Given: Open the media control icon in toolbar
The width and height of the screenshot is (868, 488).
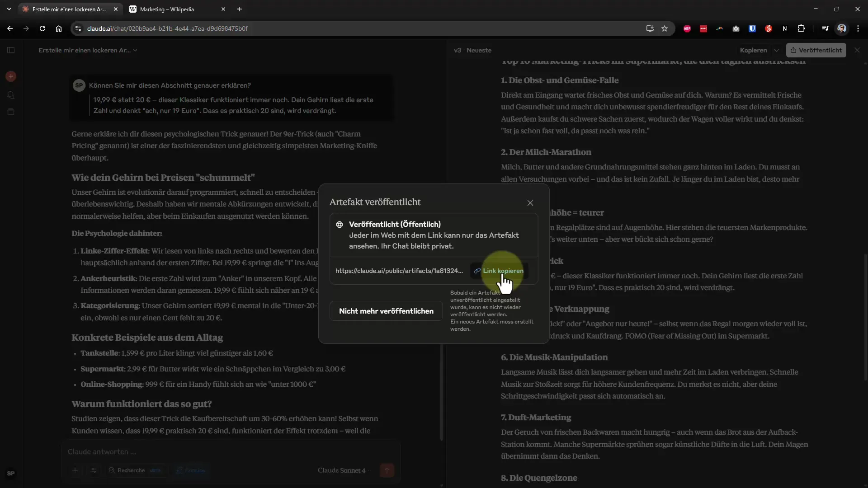Looking at the screenshot, I should tap(826, 28).
